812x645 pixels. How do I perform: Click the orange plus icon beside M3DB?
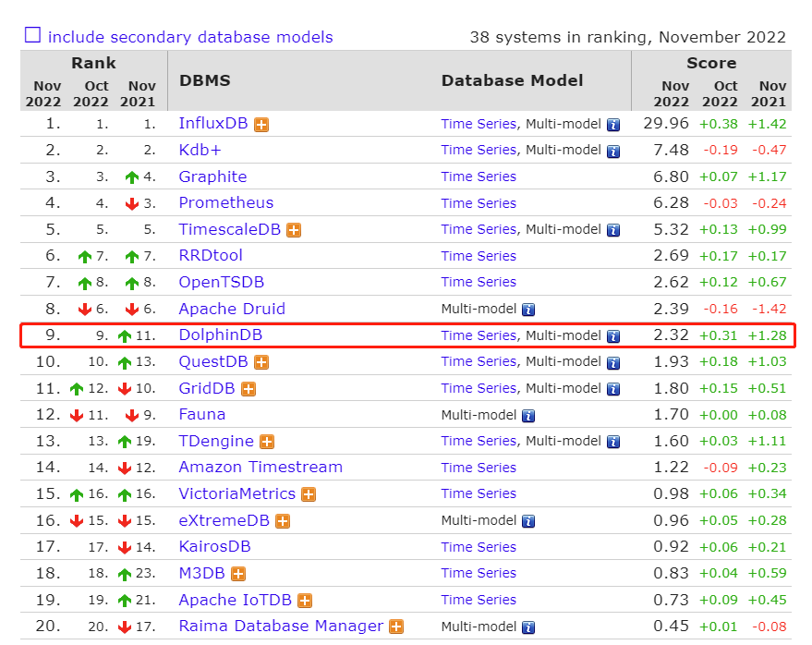[238, 574]
